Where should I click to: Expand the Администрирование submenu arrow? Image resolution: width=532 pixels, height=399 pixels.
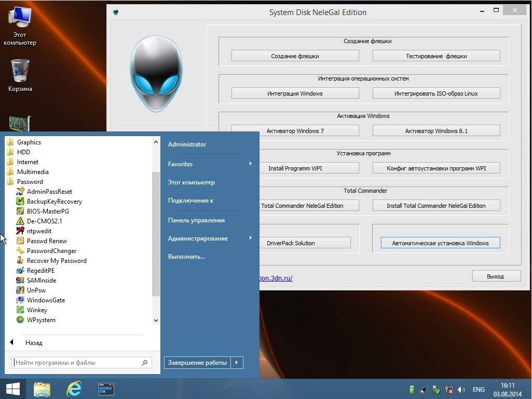point(250,238)
